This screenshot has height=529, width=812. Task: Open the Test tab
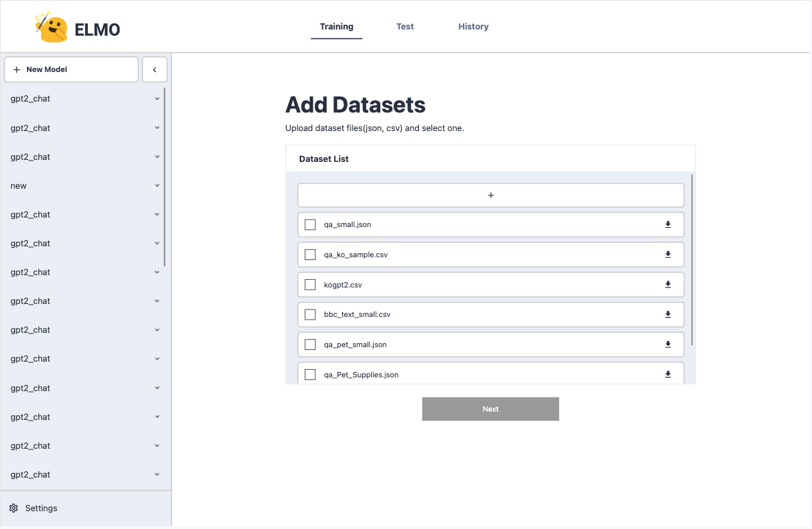click(405, 27)
